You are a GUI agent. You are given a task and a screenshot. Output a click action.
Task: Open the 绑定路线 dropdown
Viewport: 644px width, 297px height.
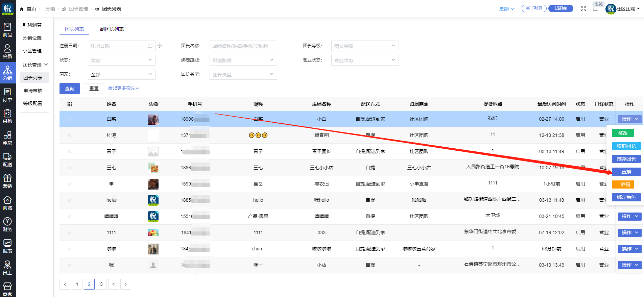(243, 60)
